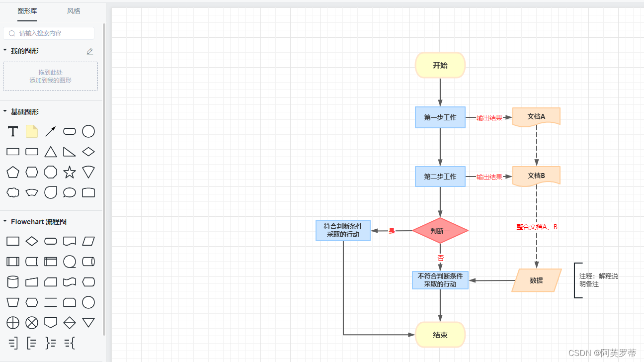Select the teardrop shape in 基础图形

(x=51, y=192)
